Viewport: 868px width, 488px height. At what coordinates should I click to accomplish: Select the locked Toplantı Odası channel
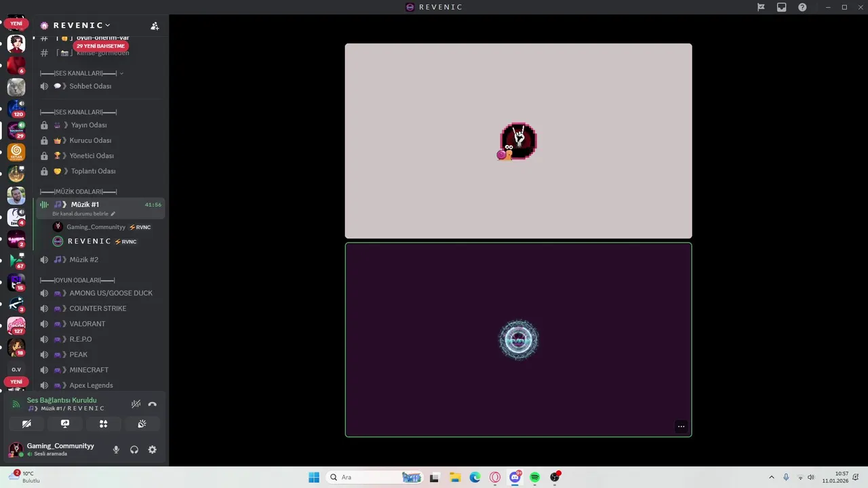pos(100,171)
